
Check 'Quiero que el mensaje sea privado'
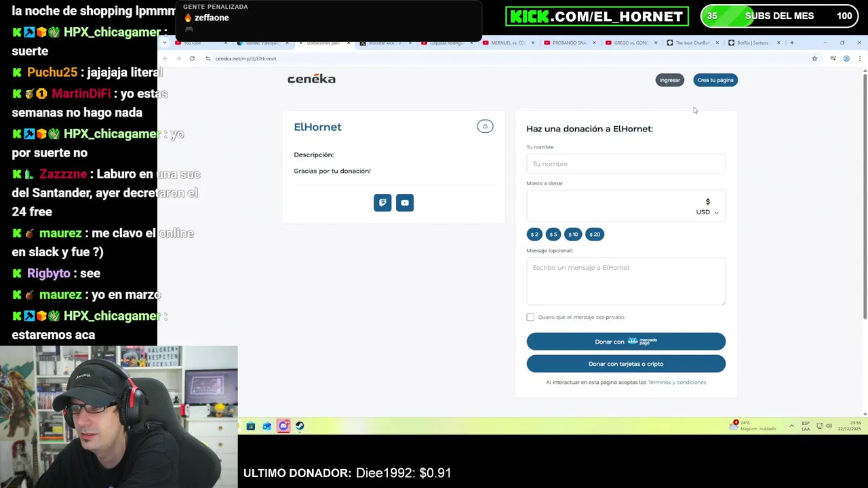[x=530, y=317]
